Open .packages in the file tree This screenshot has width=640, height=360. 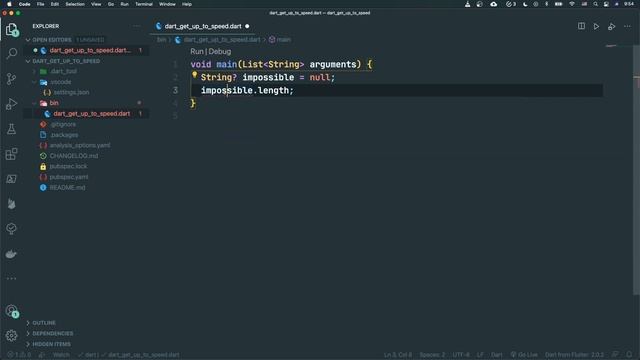(x=64, y=135)
